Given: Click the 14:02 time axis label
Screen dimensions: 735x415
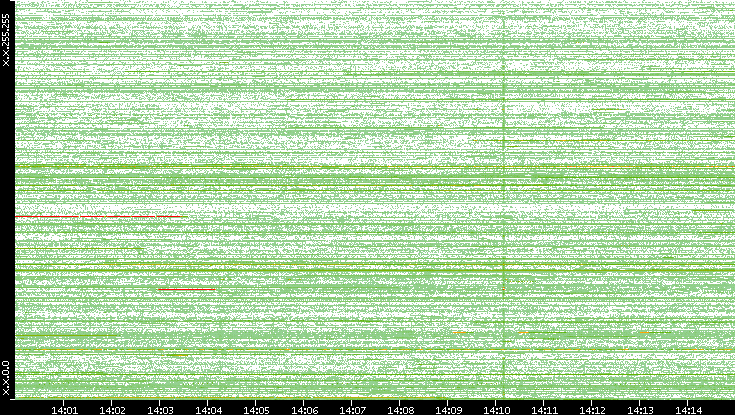Looking at the screenshot, I should point(112,411).
